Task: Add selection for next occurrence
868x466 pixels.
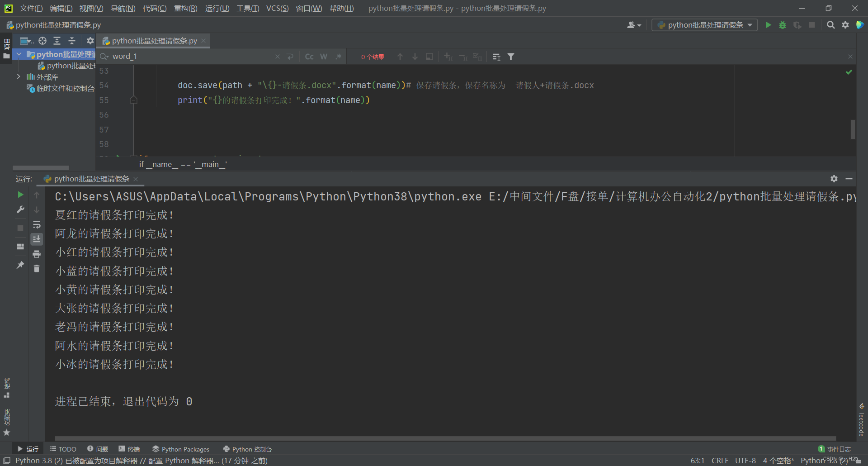Action: pyautogui.click(x=448, y=57)
